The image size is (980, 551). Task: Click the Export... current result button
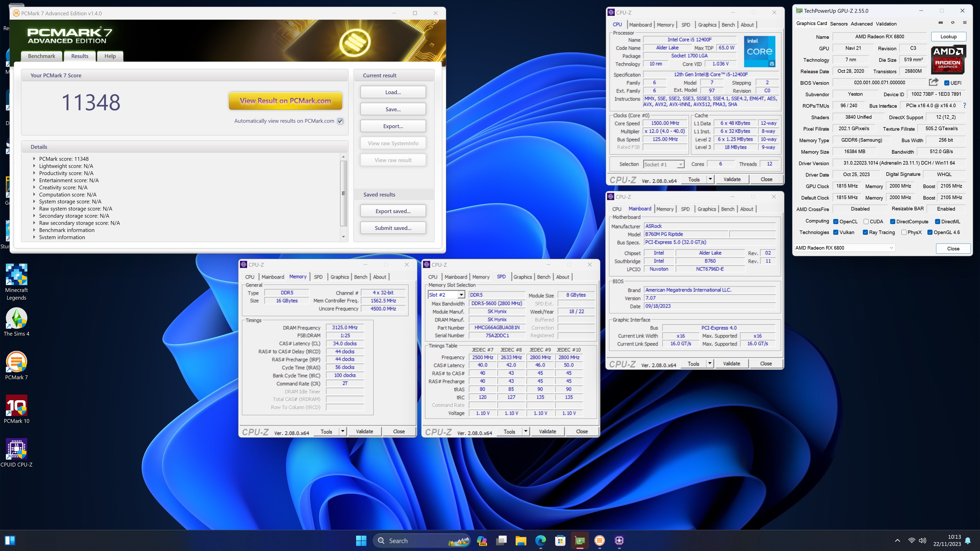[393, 126]
